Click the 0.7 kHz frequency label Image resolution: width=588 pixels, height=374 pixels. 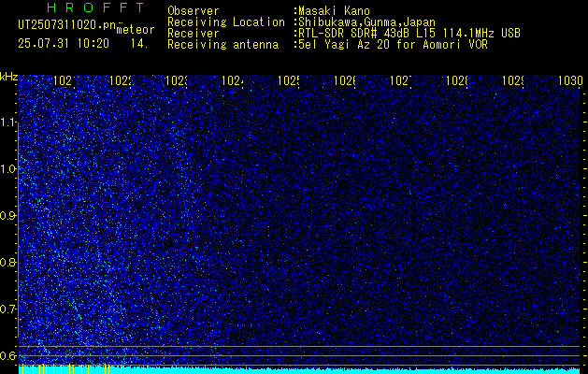point(9,309)
